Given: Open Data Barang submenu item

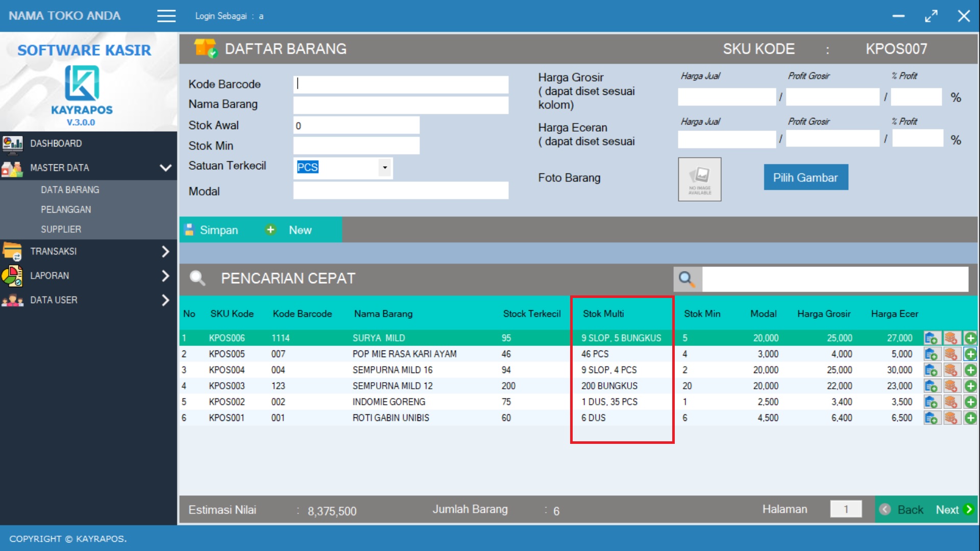Looking at the screenshot, I should point(70,190).
